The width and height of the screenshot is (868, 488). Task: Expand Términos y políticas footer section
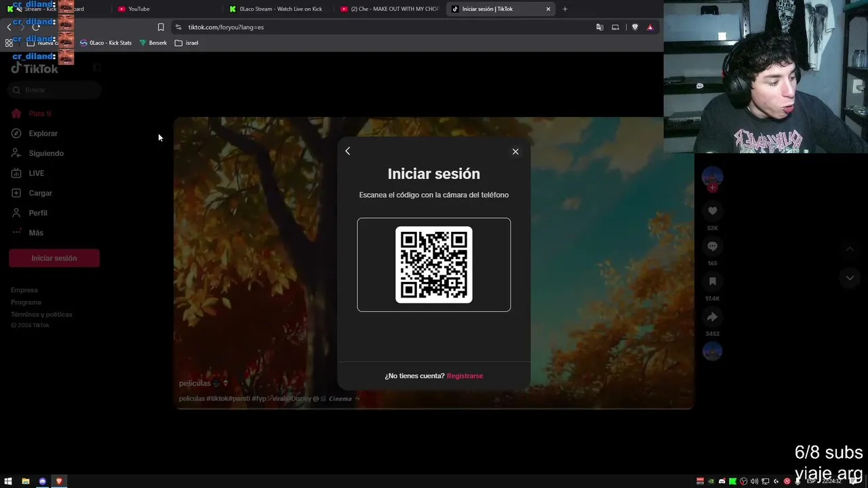(x=41, y=314)
